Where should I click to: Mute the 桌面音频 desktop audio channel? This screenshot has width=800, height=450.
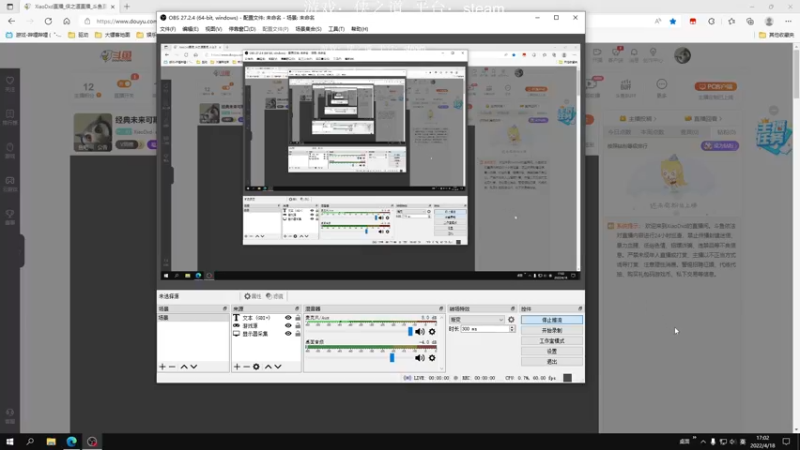tap(420, 358)
